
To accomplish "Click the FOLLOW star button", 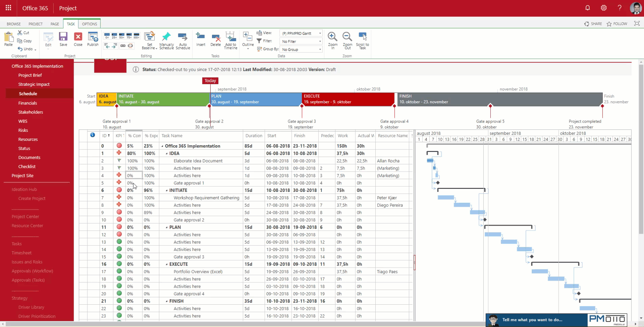I will 617,24.
